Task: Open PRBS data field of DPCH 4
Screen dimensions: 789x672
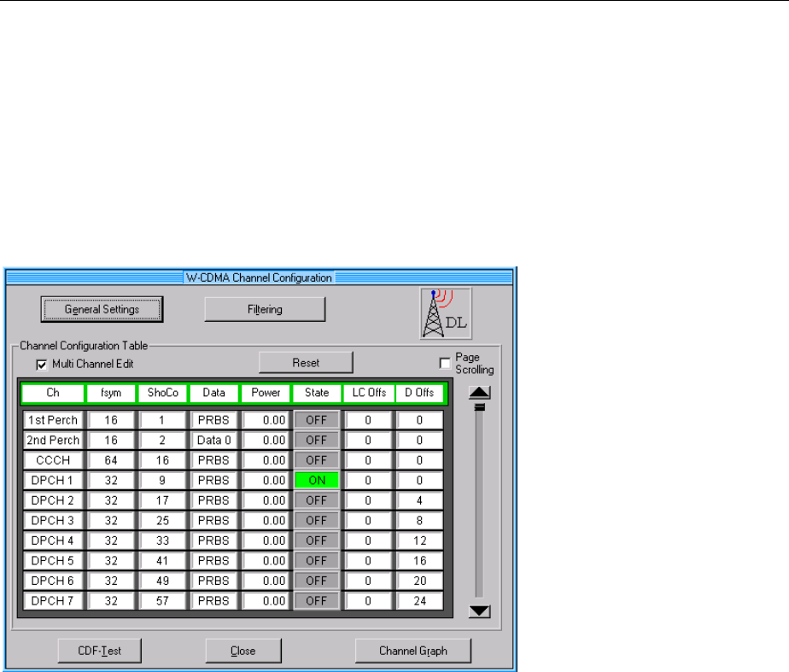Action: coord(213,541)
